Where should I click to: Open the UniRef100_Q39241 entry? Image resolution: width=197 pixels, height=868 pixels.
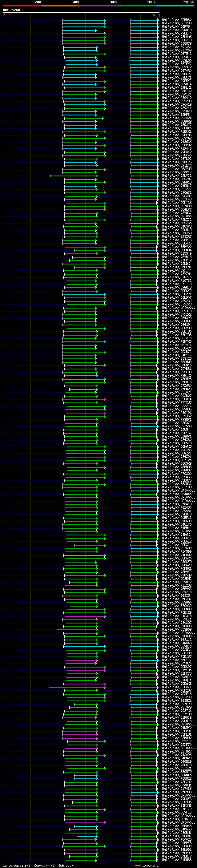[177, 108]
